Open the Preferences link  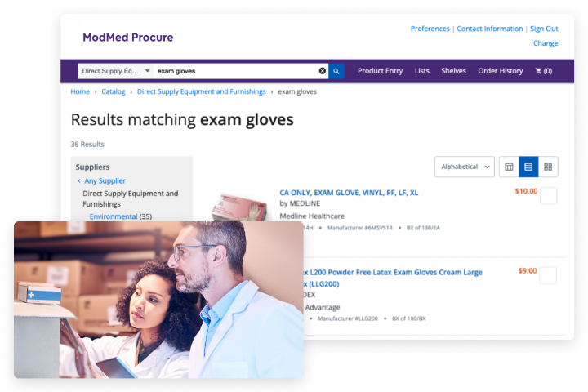coord(430,29)
